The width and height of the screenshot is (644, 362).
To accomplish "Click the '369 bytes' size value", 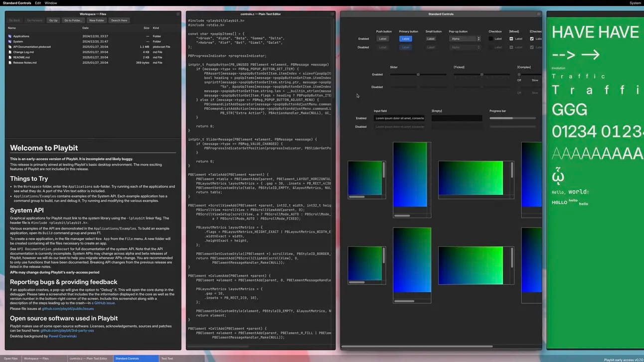I will tap(143, 63).
